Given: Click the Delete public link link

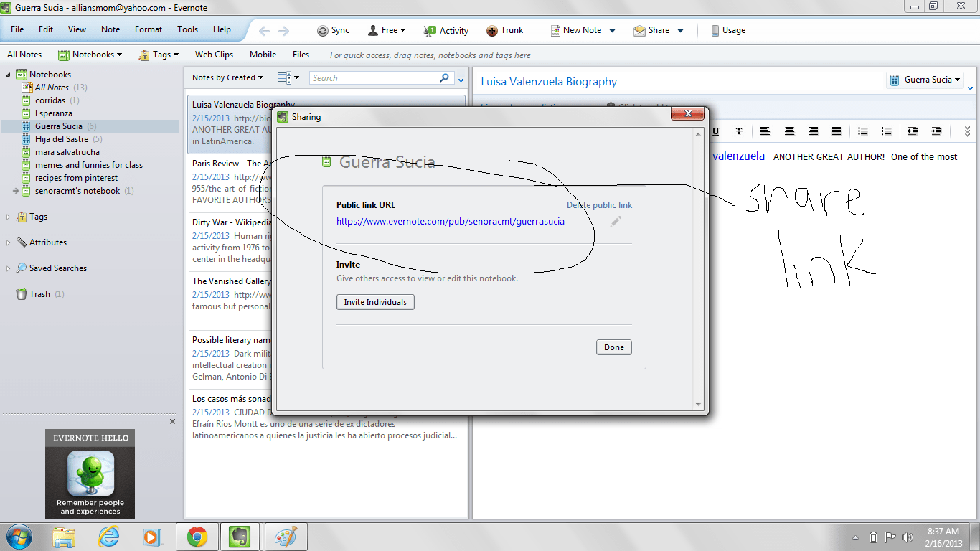Looking at the screenshot, I should (599, 205).
